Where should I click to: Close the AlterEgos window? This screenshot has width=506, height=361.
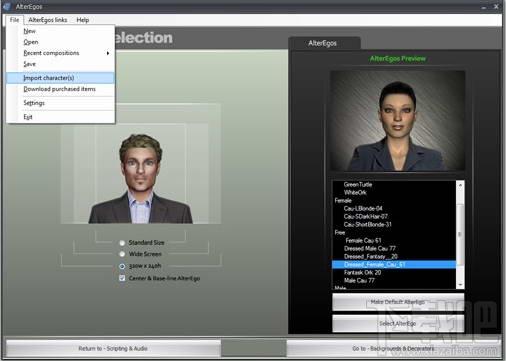coord(496,6)
